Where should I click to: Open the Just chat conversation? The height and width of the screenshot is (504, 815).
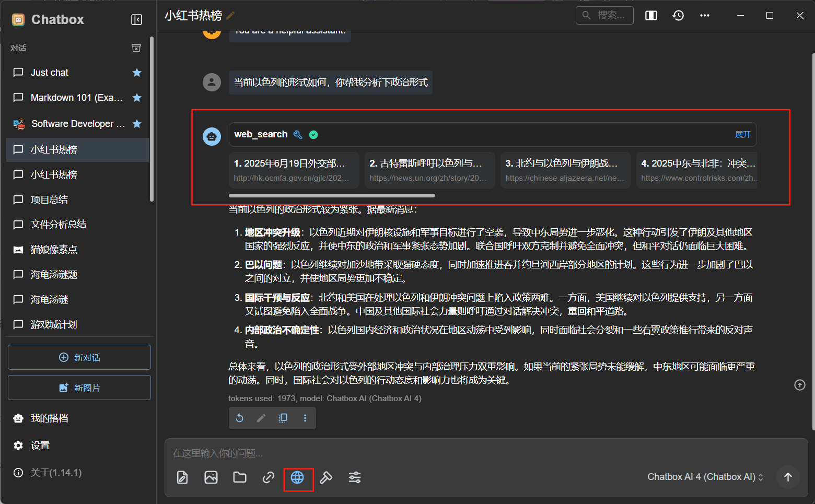coord(78,73)
